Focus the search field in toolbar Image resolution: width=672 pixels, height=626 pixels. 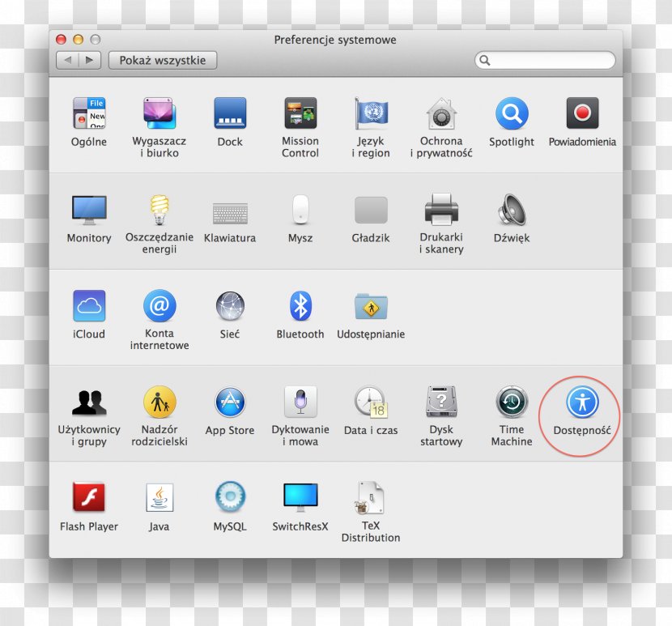click(545, 60)
